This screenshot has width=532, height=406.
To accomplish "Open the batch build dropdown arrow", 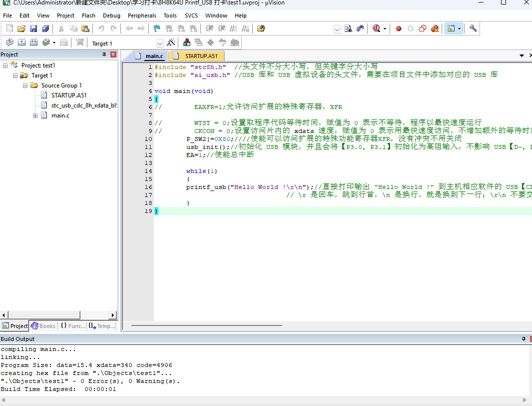I will pos(54,43).
